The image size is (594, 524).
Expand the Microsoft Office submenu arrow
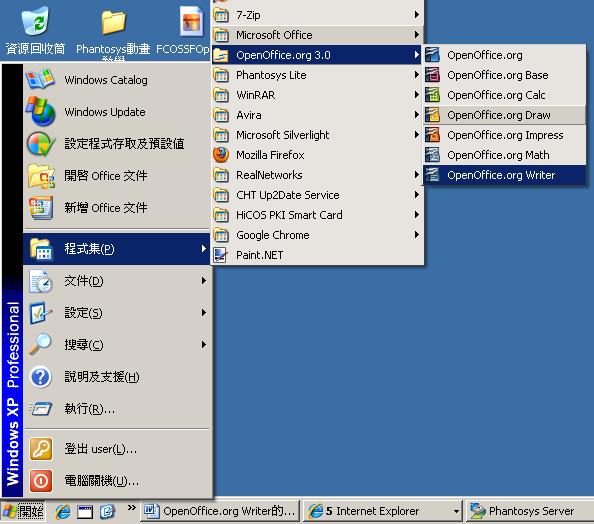click(417, 35)
